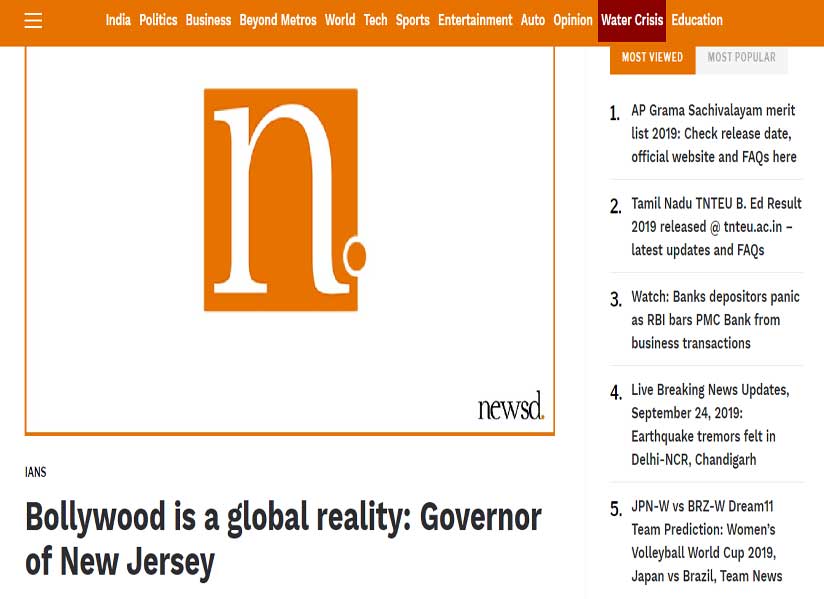The height and width of the screenshot is (599, 824).
Task: Go to Education section
Action: tap(697, 20)
